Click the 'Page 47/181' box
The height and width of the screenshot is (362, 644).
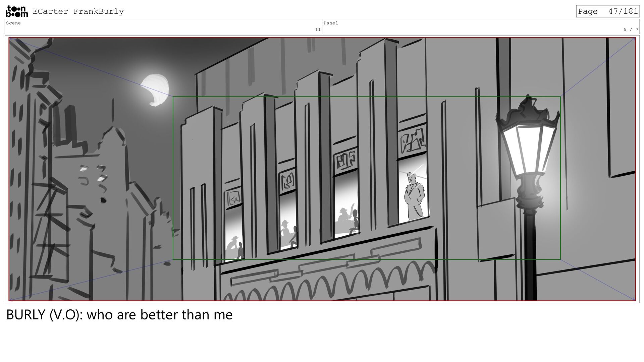608,11
